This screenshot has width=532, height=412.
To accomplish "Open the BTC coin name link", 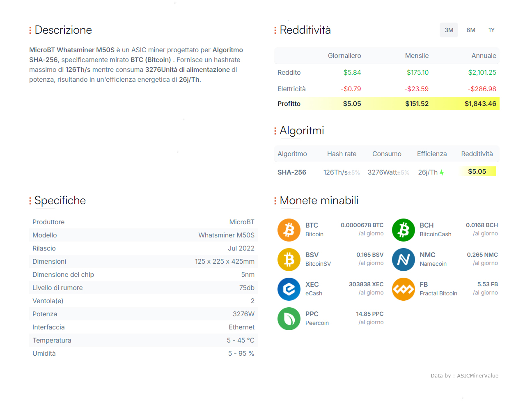I will point(312,225).
